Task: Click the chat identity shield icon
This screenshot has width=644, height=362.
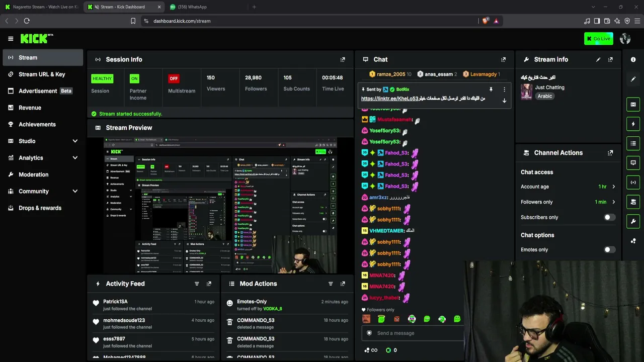Action: 369,333
